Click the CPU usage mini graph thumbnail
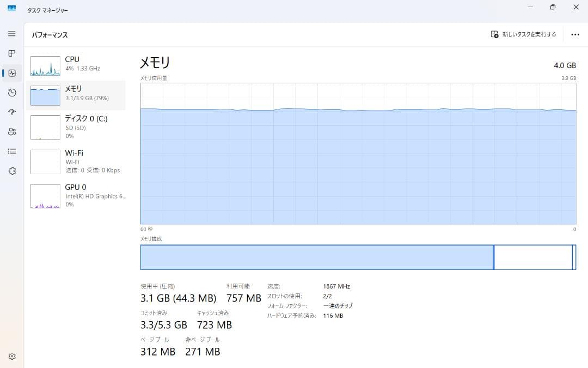This screenshot has height=368, width=588. pos(45,66)
